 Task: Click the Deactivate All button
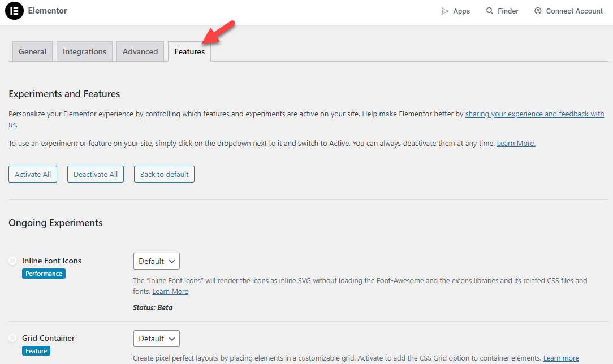[x=96, y=174]
